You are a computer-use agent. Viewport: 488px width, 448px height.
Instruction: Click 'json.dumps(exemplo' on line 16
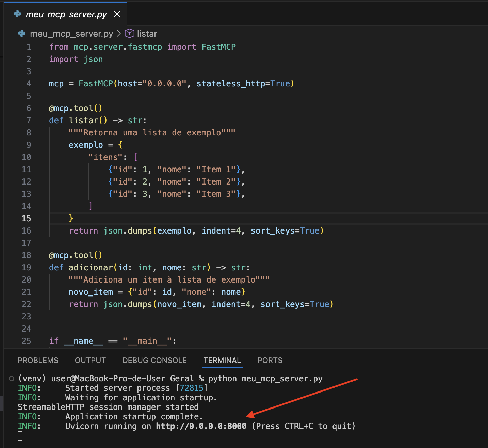[147, 231]
